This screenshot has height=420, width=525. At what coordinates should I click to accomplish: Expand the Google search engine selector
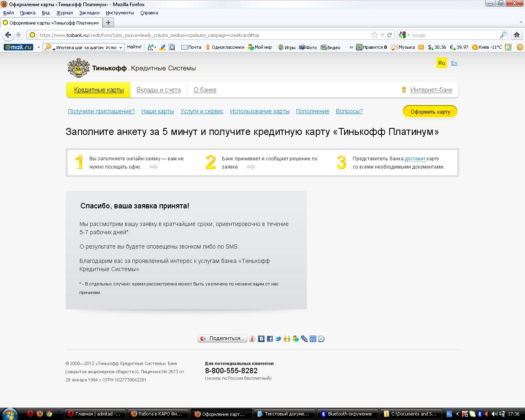point(408,35)
